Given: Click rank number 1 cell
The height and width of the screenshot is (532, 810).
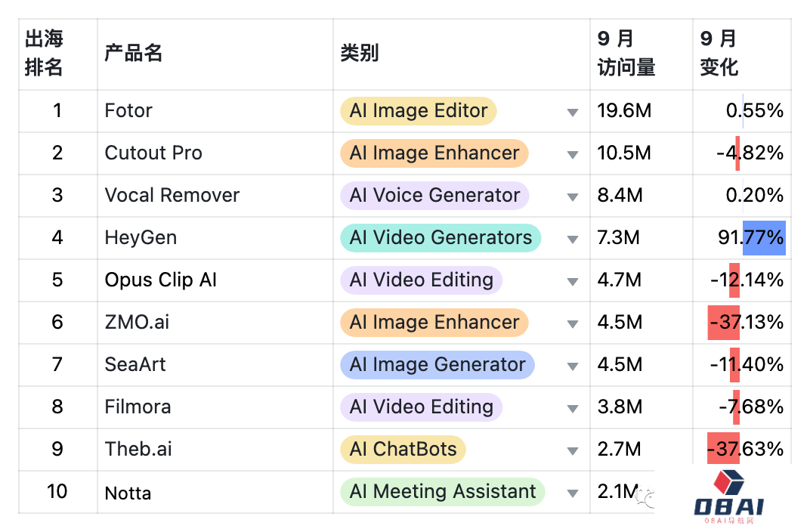Looking at the screenshot, I should [x=58, y=111].
